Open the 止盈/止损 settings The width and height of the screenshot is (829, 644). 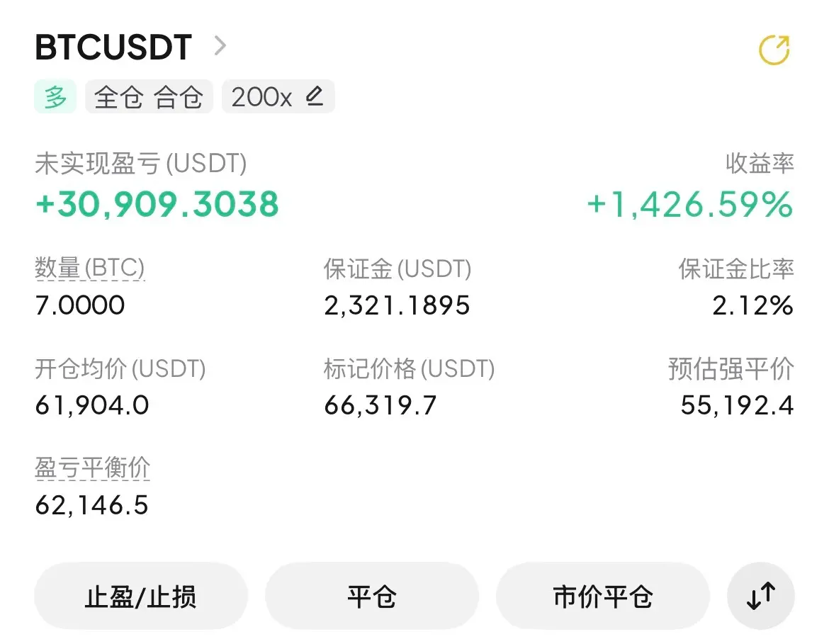click(x=140, y=596)
